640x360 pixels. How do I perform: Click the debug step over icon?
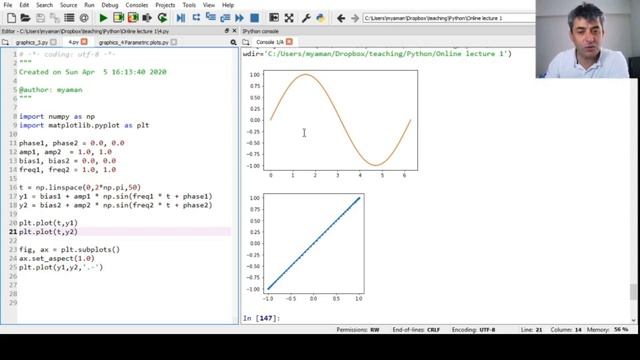tap(196, 18)
